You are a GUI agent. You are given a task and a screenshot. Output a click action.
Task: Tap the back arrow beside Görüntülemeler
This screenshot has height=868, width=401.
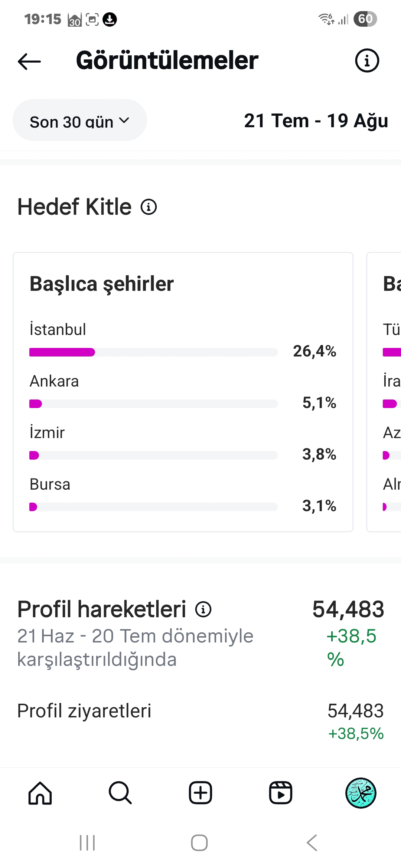click(29, 61)
